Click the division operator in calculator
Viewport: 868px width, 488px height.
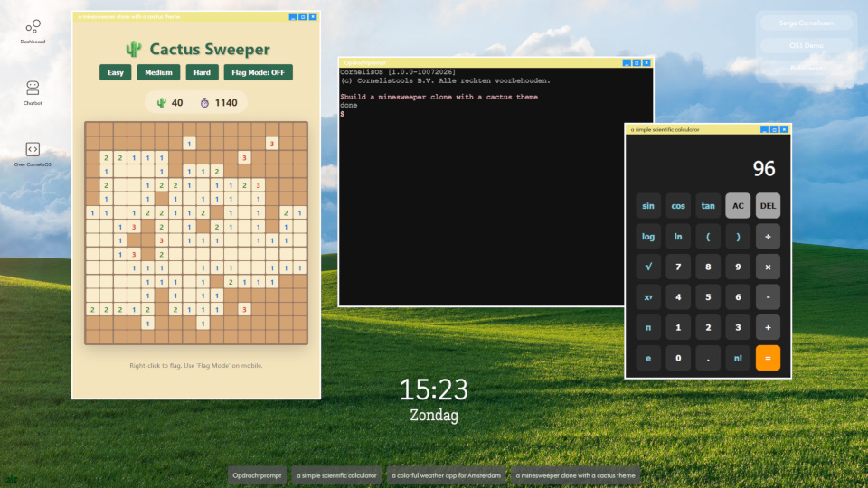click(768, 236)
